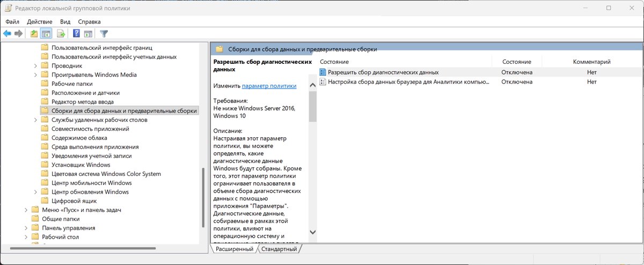The width and height of the screenshot is (644, 265).
Task: Click the Комментарий column header
Action: coord(591,62)
